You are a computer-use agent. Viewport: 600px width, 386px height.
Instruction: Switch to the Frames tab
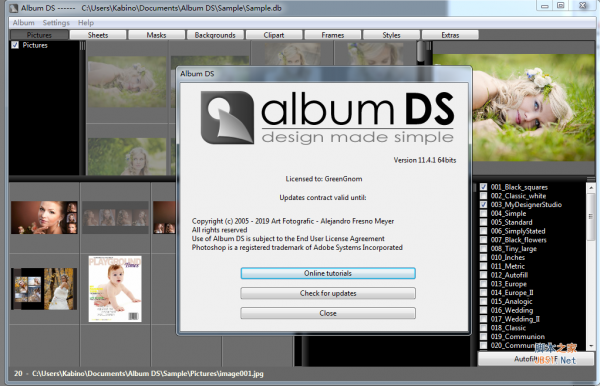pyautogui.click(x=333, y=35)
